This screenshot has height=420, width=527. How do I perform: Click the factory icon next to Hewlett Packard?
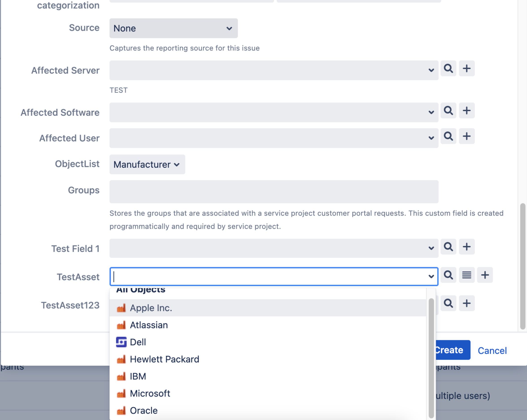click(x=121, y=359)
